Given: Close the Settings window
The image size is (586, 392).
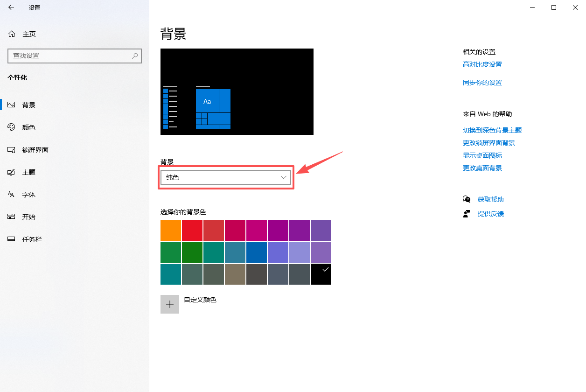Looking at the screenshot, I should click(x=575, y=7).
